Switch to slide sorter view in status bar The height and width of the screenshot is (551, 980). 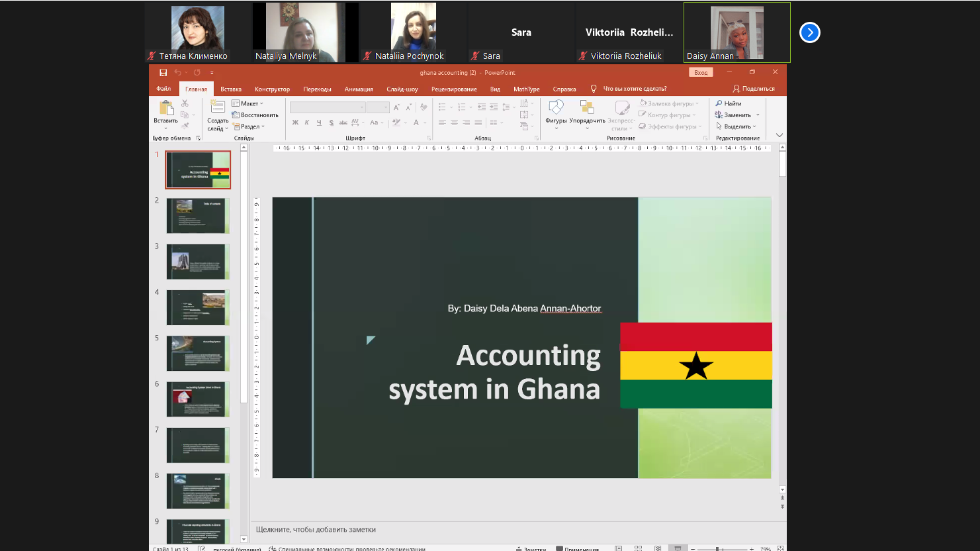point(638,548)
